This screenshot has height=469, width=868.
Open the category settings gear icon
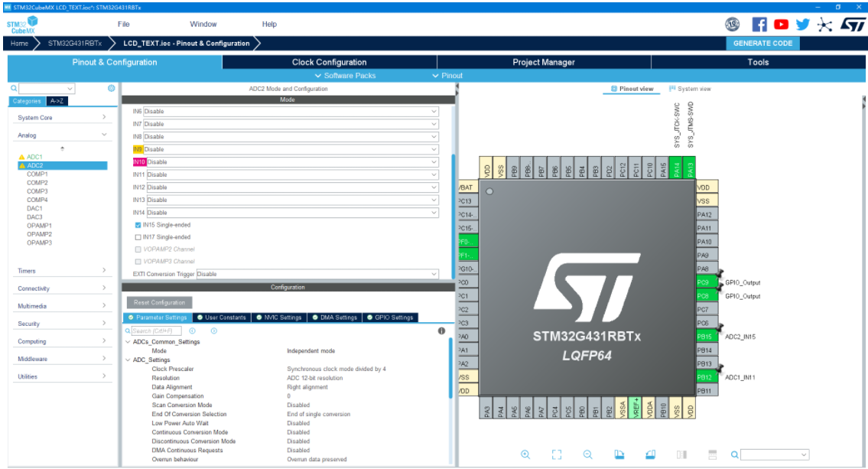click(111, 88)
